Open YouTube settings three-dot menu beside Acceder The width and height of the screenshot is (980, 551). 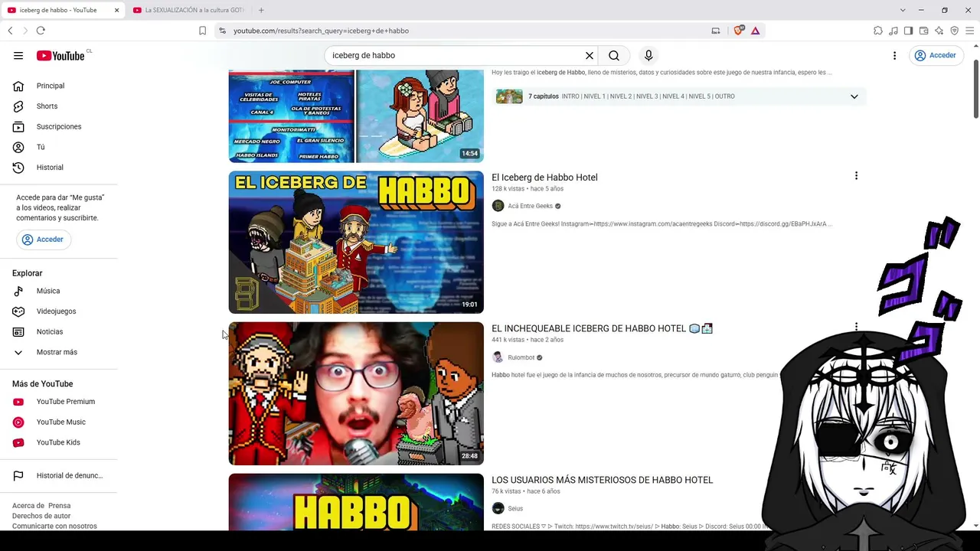(x=894, y=55)
